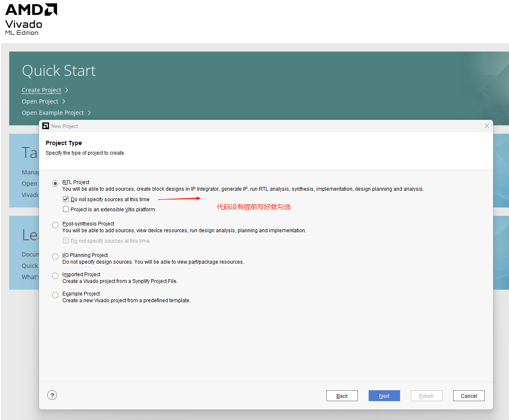Enable Project is an extensible Vitis platform
Image resolution: width=509 pixels, height=420 pixels.
point(66,209)
